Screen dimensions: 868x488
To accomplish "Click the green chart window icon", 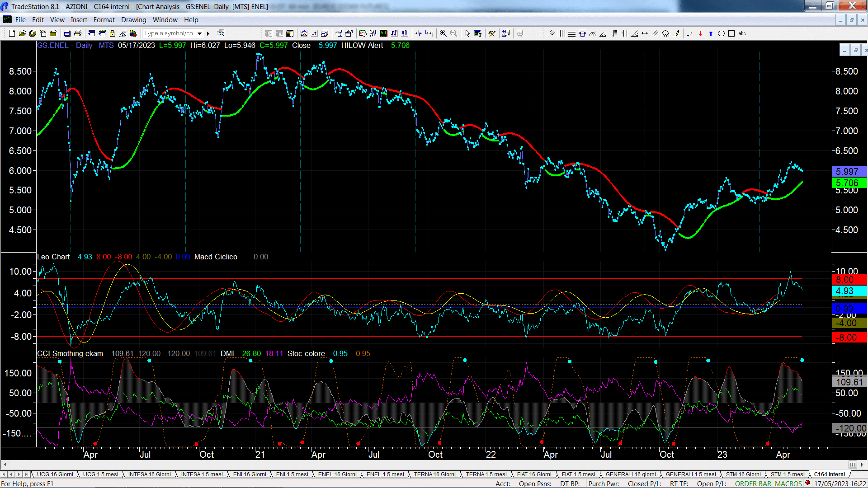I will (x=384, y=33).
